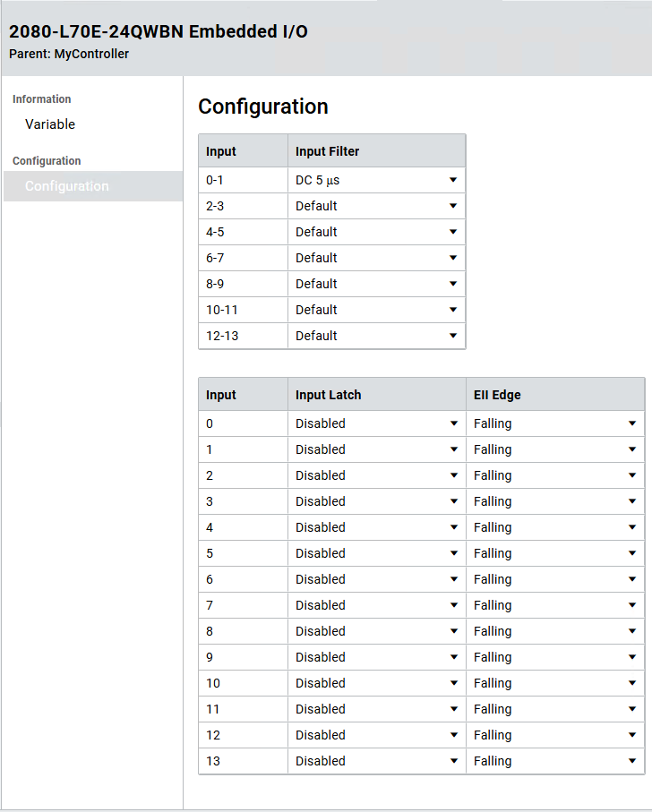Viewport: 652px width, 812px height.
Task: Select Variable in the Information section
Action: tap(50, 124)
